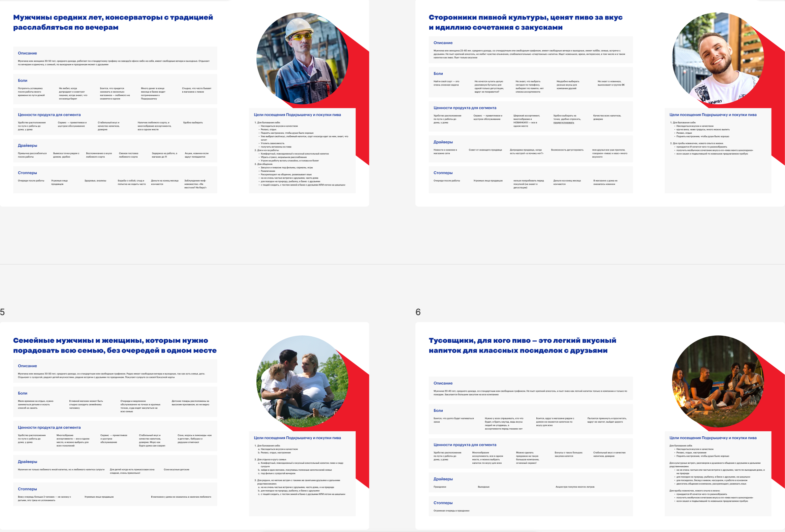785x532 pixels.
Task: Select the family on grass photo
Action: [302, 381]
